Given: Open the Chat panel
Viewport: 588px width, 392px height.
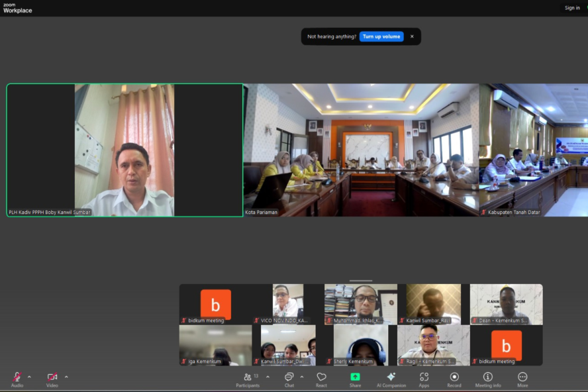Looking at the screenshot, I should [x=289, y=378].
